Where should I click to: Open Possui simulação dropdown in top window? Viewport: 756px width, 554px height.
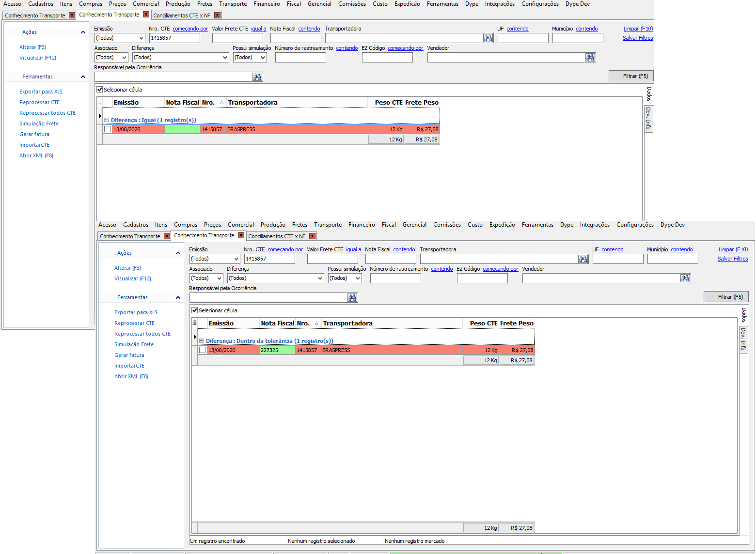263,58
